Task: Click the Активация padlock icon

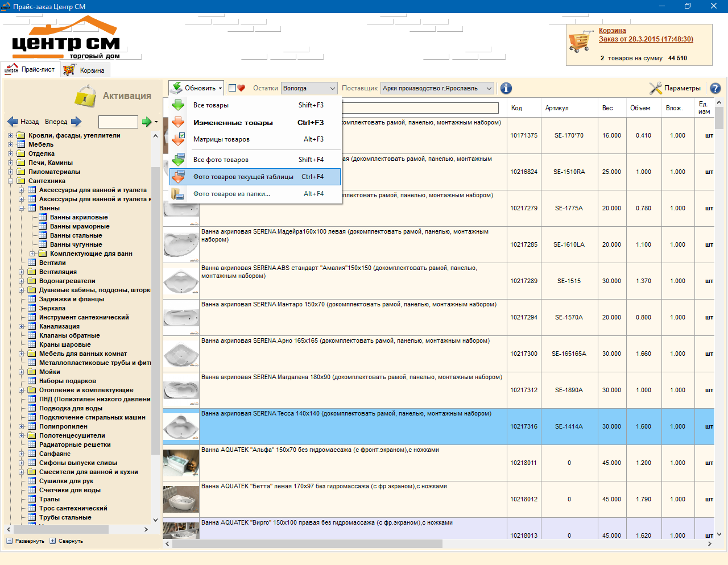Action: click(85, 95)
